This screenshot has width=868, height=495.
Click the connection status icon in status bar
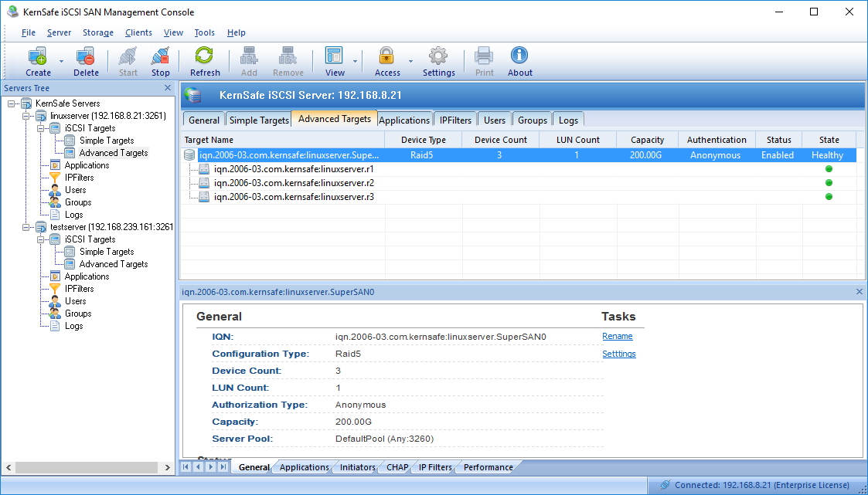[665, 485]
